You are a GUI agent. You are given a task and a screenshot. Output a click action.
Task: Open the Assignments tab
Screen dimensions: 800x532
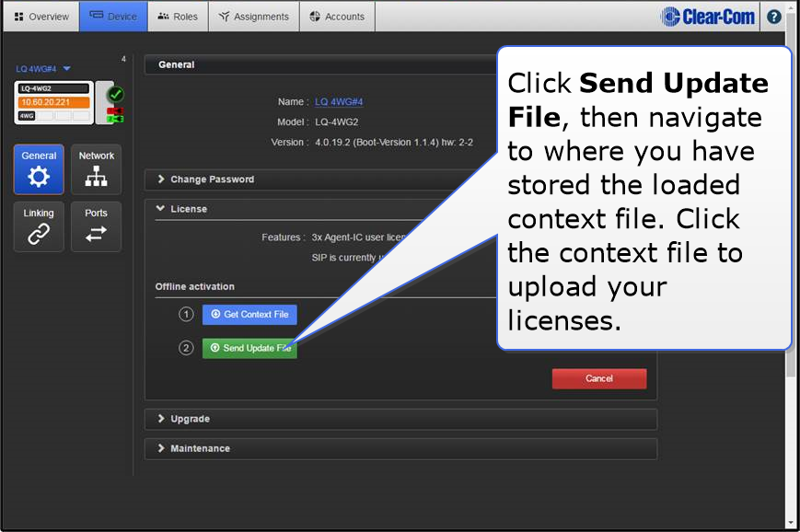pyautogui.click(x=254, y=17)
